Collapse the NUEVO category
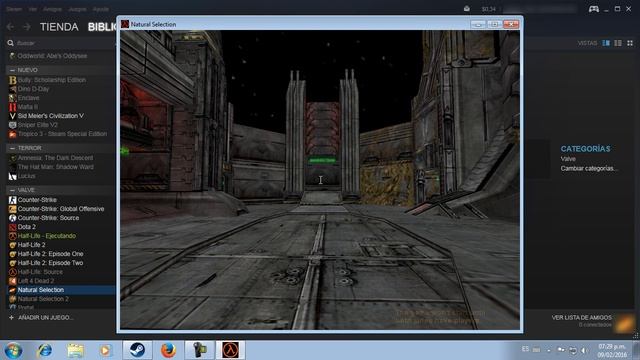The image size is (640, 360). (x=12, y=70)
